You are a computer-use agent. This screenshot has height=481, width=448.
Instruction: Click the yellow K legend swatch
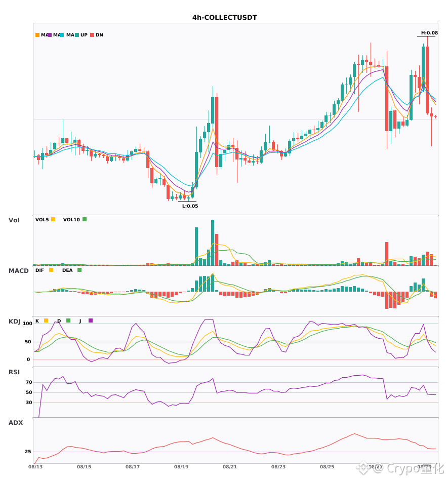pyautogui.click(x=46, y=320)
